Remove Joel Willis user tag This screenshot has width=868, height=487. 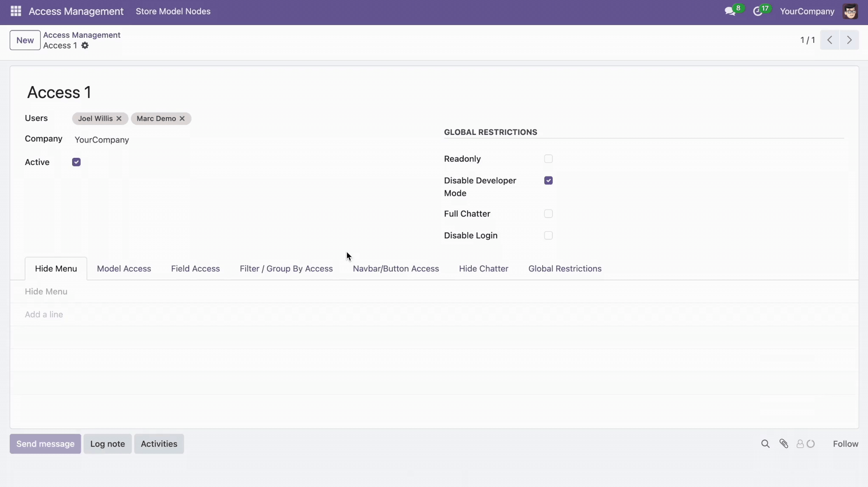point(119,119)
